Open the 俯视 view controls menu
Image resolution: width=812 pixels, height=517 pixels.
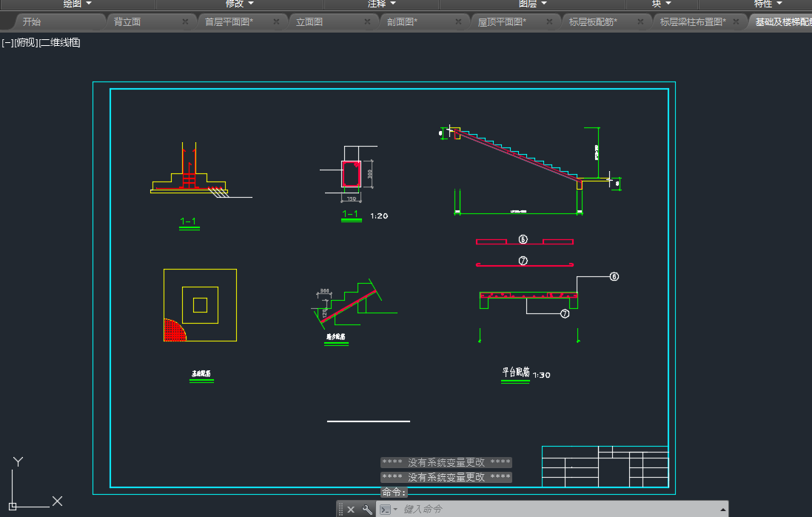[26, 42]
